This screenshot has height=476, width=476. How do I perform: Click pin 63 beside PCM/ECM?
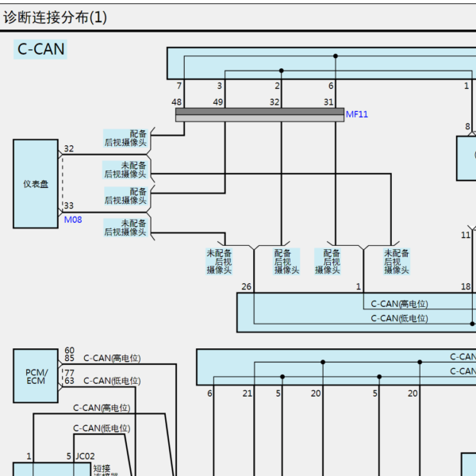click(x=69, y=381)
